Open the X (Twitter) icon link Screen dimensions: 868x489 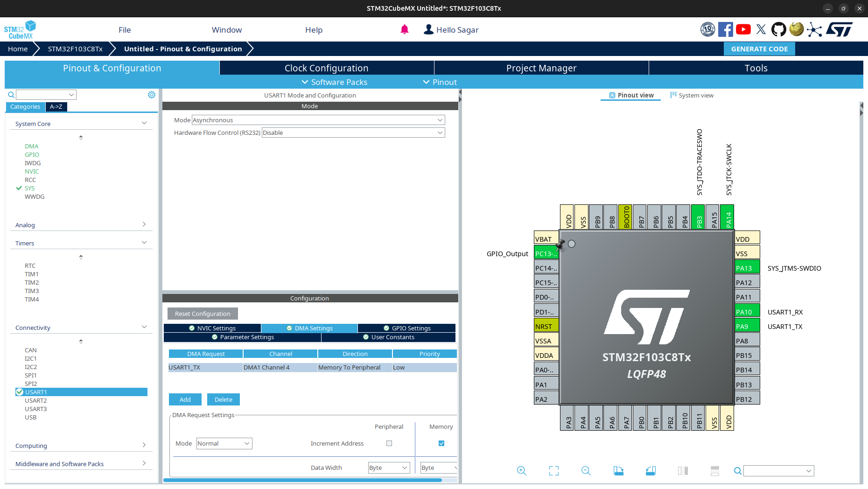[761, 29]
